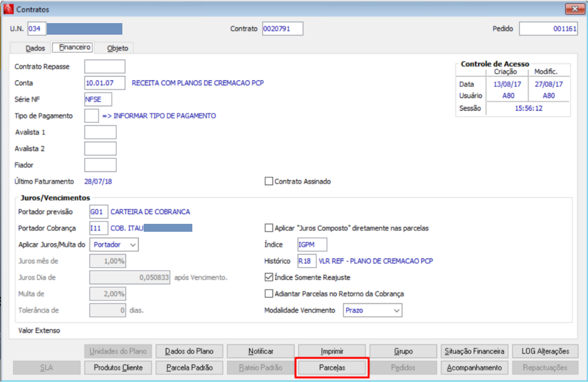Screen dimensions: 588x382
Task: Click the Tolerância de days field
Action: coord(108,310)
